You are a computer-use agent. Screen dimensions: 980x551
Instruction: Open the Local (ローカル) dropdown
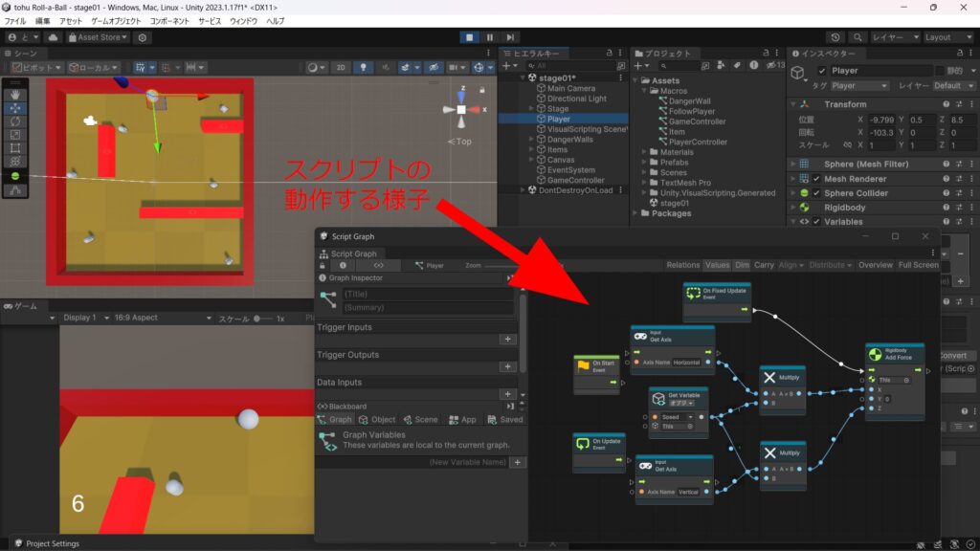[93, 68]
